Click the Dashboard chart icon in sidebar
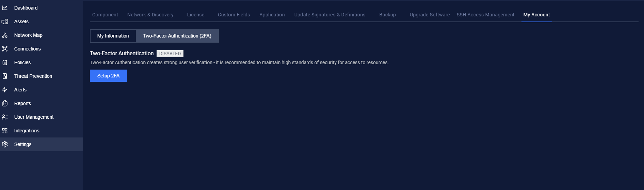This screenshot has height=190, width=644. 5,8
